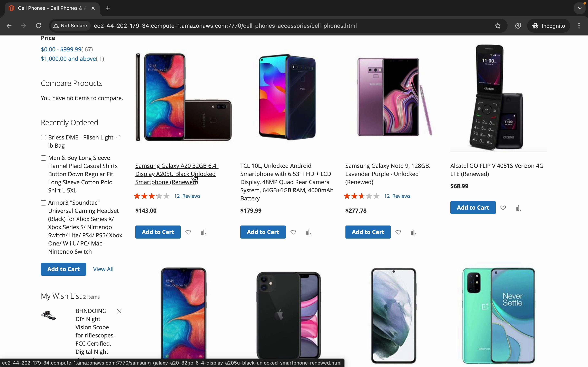
Task: Open a new browser tab
Action: click(108, 8)
